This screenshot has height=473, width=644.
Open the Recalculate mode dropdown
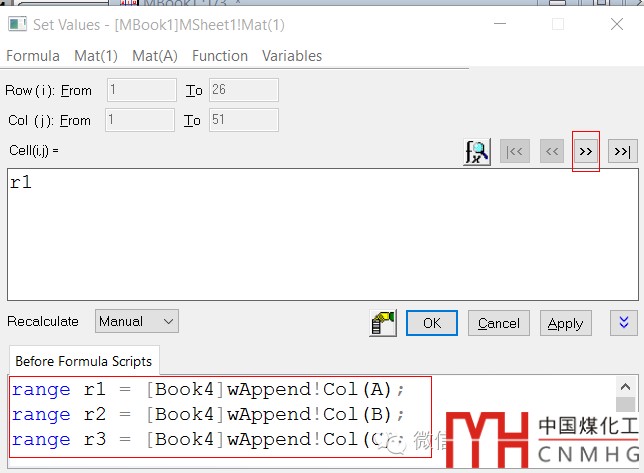pyautogui.click(x=137, y=321)
